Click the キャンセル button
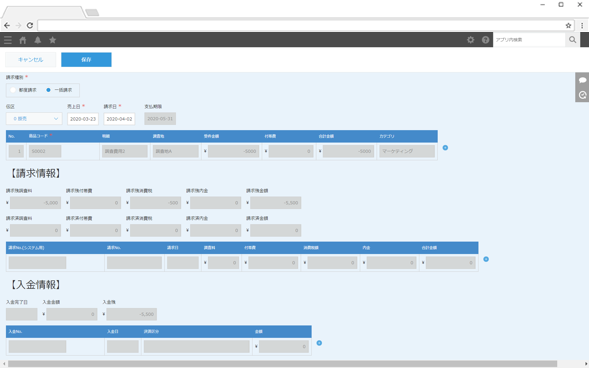589x368 pixels. [x=30, y=60]
